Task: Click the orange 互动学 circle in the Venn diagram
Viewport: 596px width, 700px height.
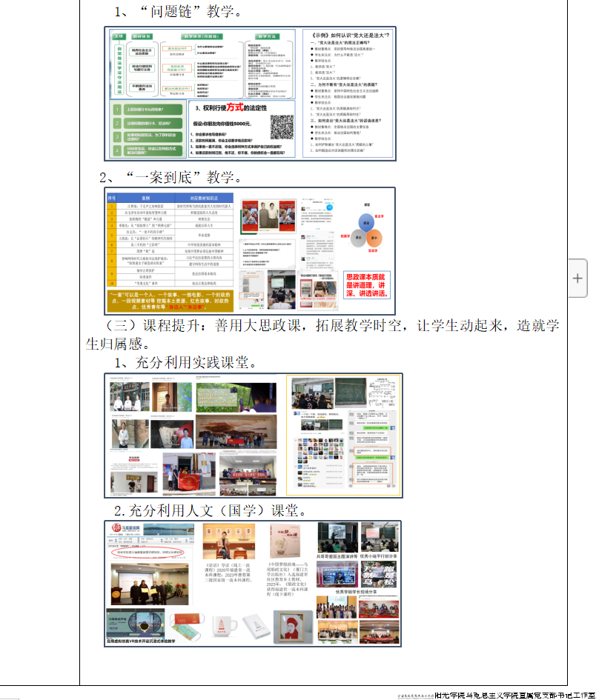Action: point(374,239)
